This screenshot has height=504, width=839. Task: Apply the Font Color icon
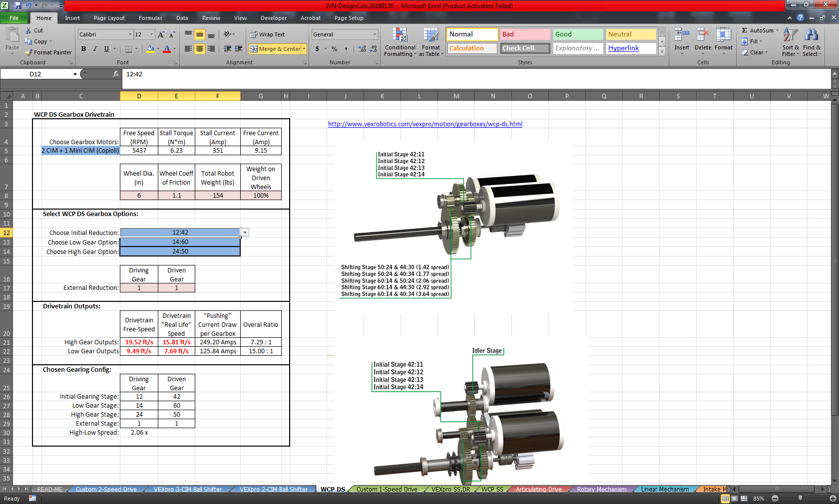(x=167, y=49)
